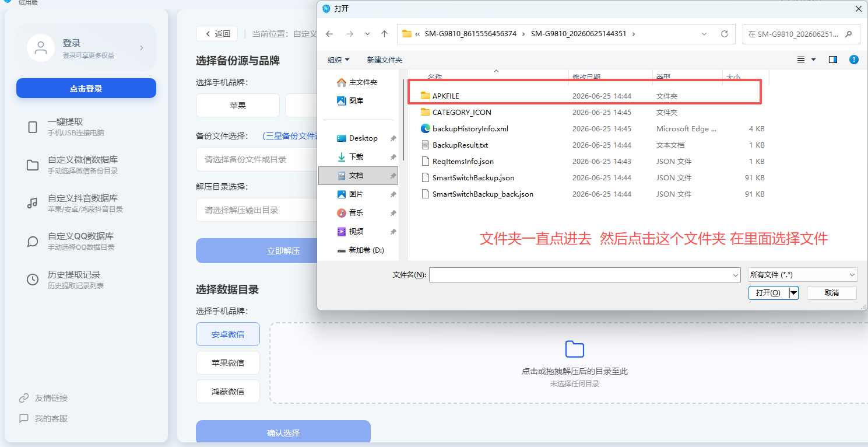Open 图片 in navigation pane

point(351,194)
